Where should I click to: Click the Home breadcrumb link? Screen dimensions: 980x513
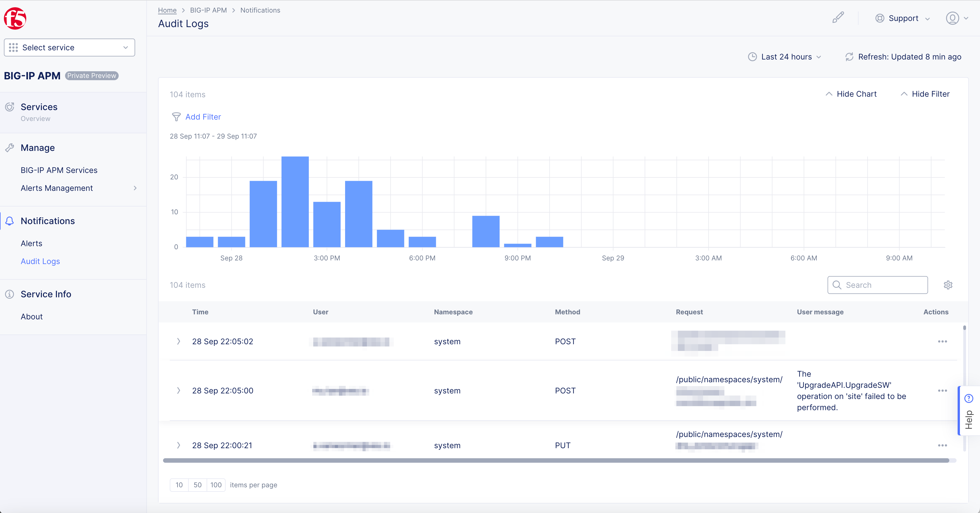(x=168, y=10)
